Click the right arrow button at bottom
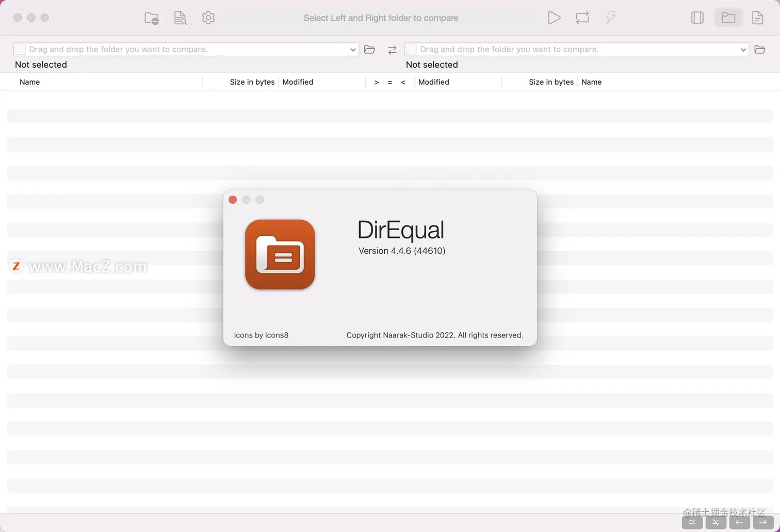Image resolution: width=780 pixels, height=532 pixels. [763, 522]
